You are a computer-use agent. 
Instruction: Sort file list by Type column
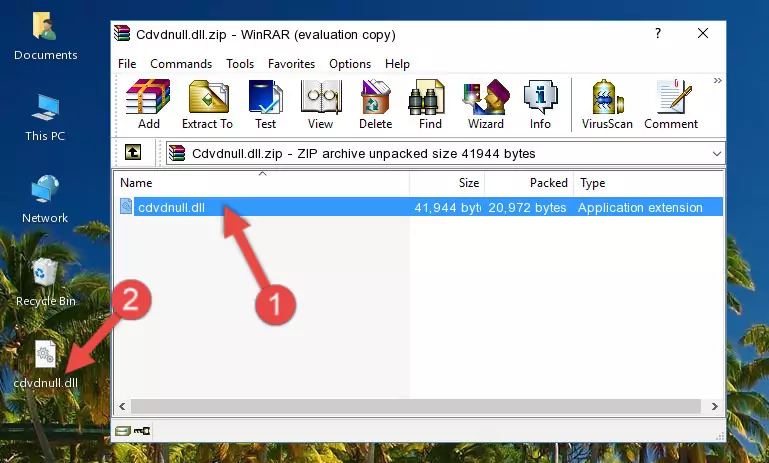648,183
